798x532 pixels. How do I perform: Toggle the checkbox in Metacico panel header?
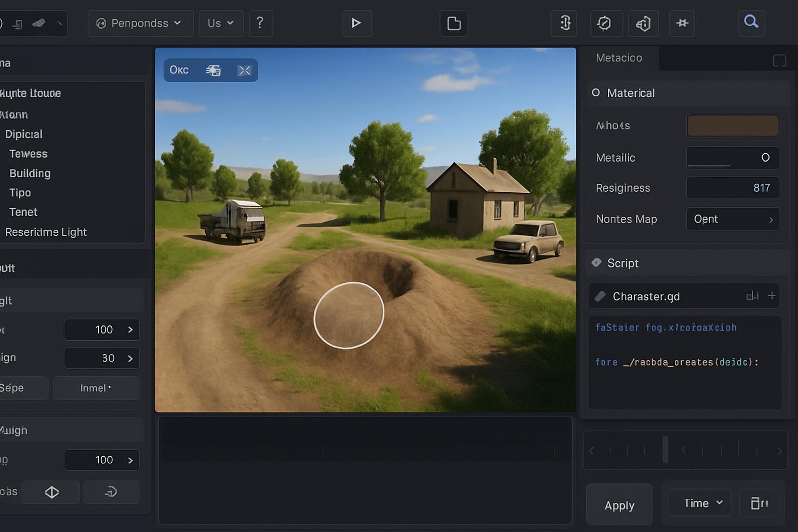[x=779, y=60]
